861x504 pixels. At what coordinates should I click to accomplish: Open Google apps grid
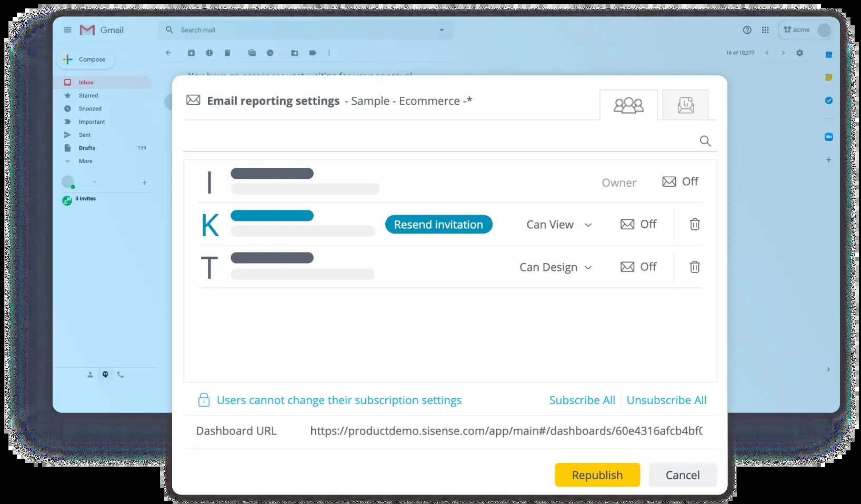[765, 30]
